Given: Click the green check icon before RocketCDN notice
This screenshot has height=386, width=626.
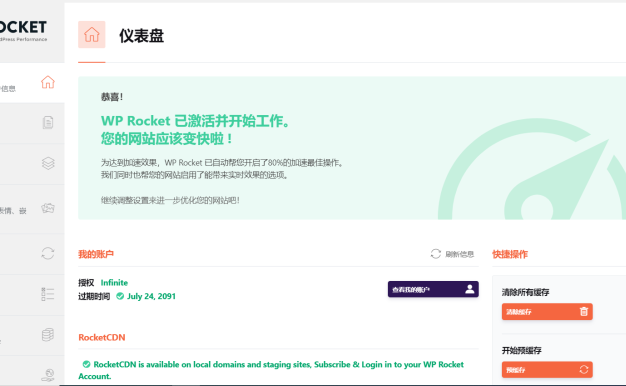Looking at the screenshot, I should click(x=86, y=364).
